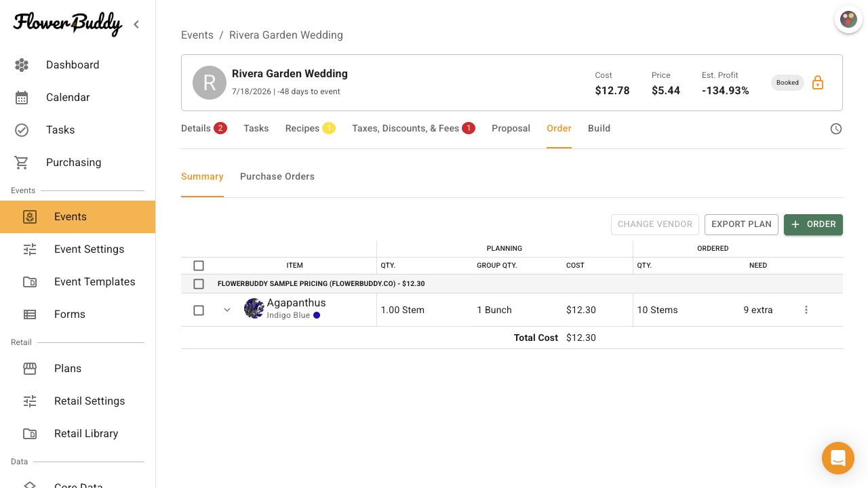The height and width of the screenshot is (488, 868).
Task: Open the Plans storefront icon
Action: tap(30, 369)
